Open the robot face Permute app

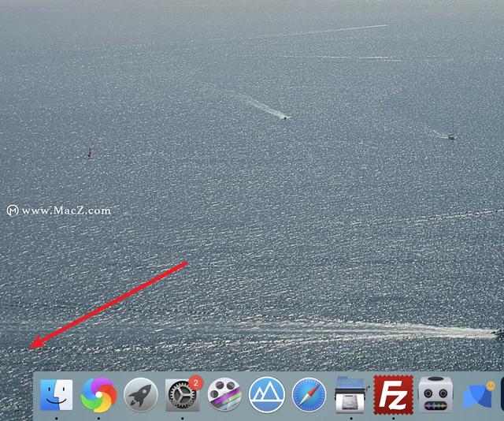click(x=435, y=395)
